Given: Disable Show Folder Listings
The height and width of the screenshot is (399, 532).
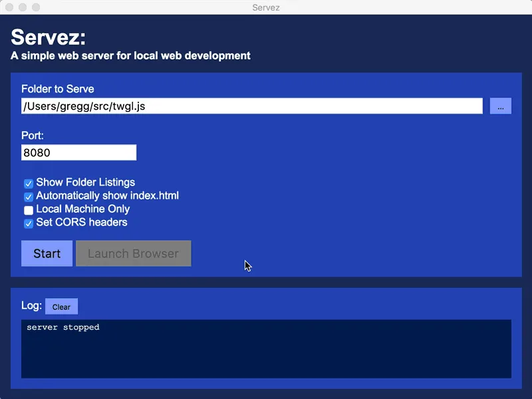Looking at the screenshot, I should 28,182.
